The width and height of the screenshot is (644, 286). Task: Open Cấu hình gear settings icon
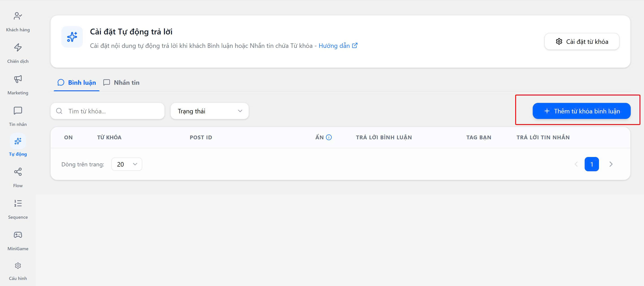click(18, 265)
